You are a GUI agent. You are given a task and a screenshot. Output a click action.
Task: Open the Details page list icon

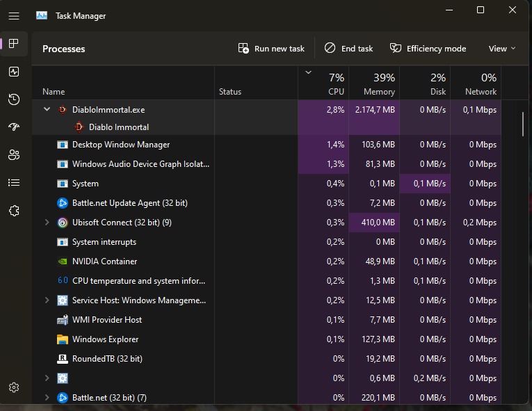point(14,183)
